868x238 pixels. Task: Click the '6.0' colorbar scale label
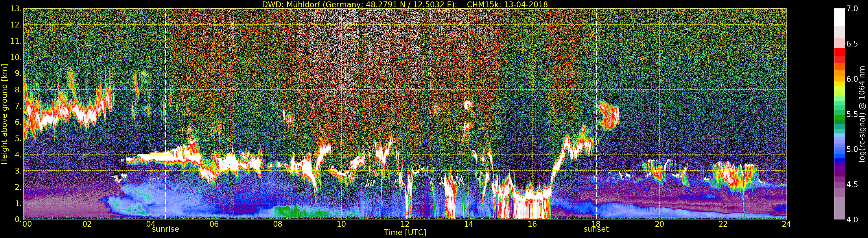tap(852, 79)
